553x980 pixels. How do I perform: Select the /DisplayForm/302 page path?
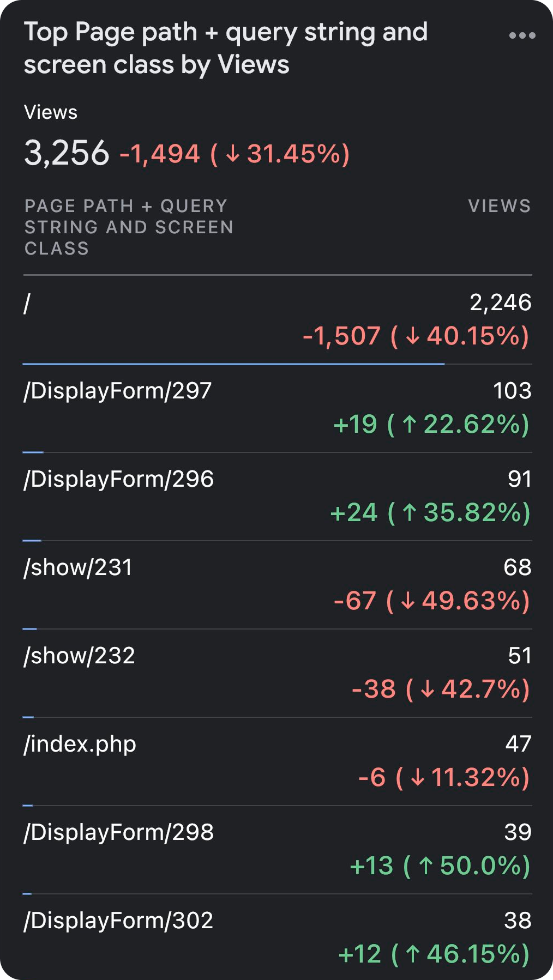[x=118, y=921]
